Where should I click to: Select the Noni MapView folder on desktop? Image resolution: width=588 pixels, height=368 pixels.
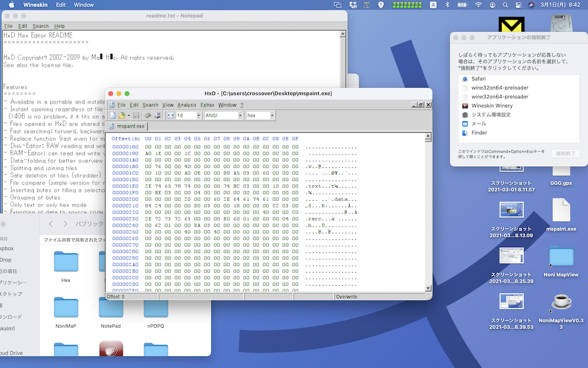coord(561,257)
